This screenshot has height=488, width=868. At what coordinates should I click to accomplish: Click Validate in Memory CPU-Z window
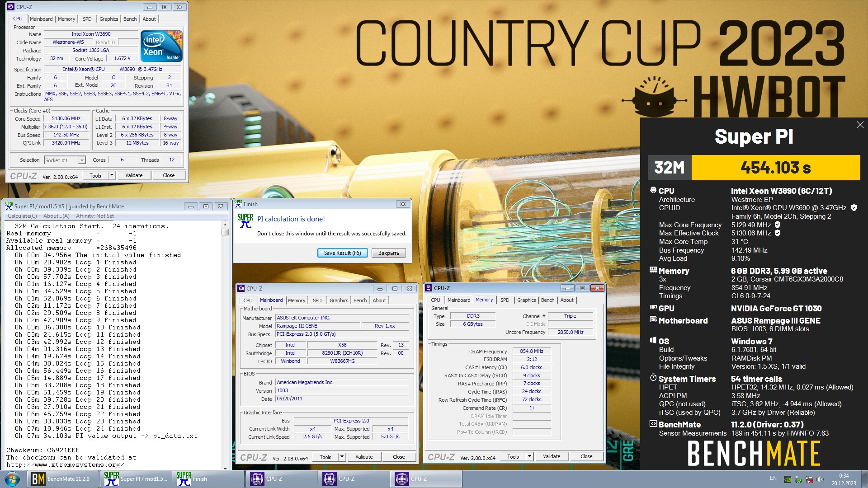coord(552,456)
